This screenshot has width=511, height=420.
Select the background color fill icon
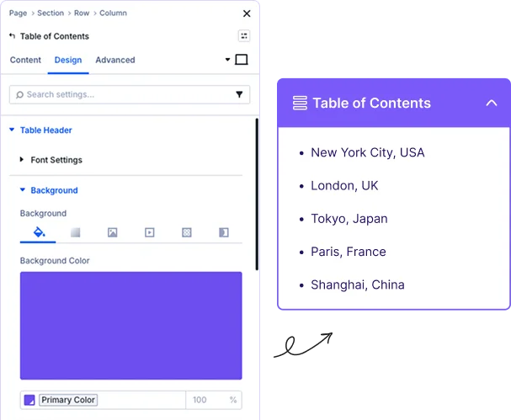(x=38, y=232)
